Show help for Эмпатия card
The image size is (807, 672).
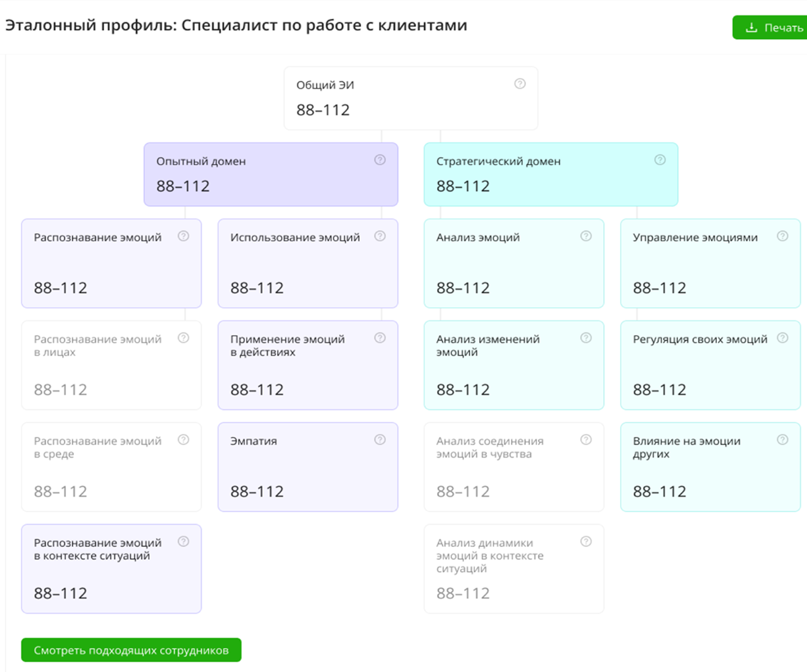coord(380,439)
